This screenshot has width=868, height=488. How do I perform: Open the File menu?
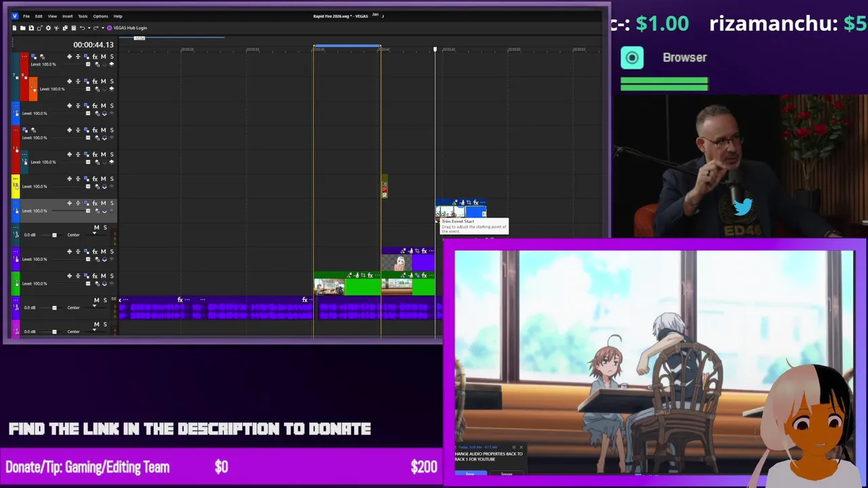[x=26, y=16]
